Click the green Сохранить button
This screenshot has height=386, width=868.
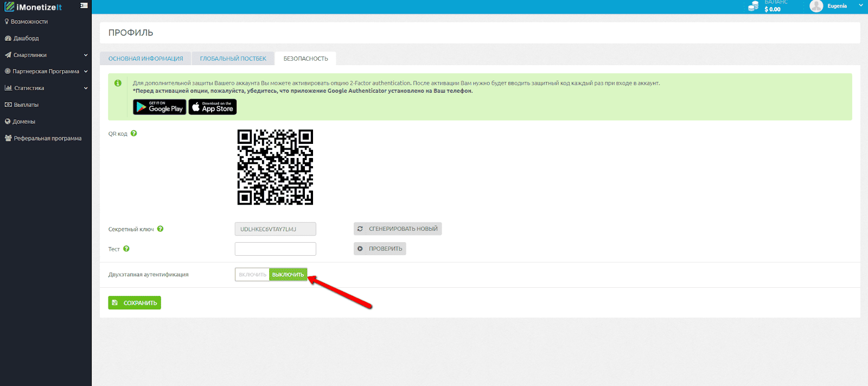click(135, 303)
